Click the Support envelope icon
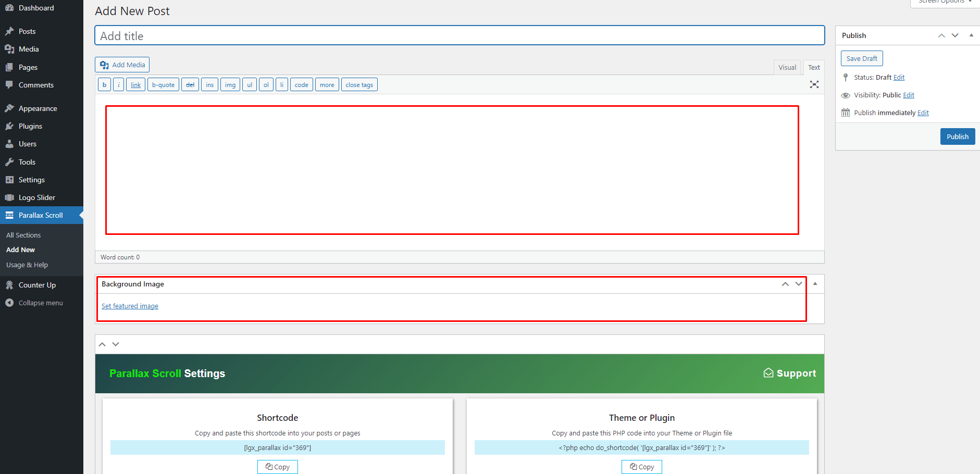Viewport: 980px width, 474px height. (768, 373)
